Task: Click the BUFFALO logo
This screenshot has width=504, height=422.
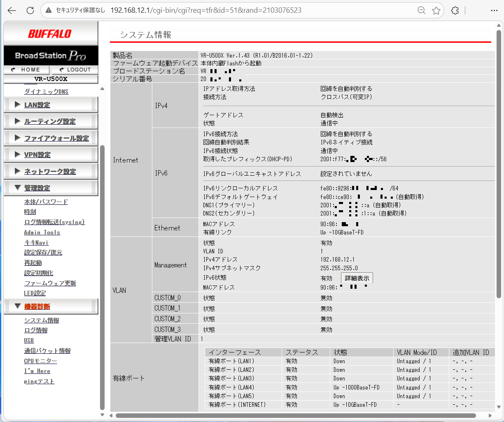Action: point(50,34)
